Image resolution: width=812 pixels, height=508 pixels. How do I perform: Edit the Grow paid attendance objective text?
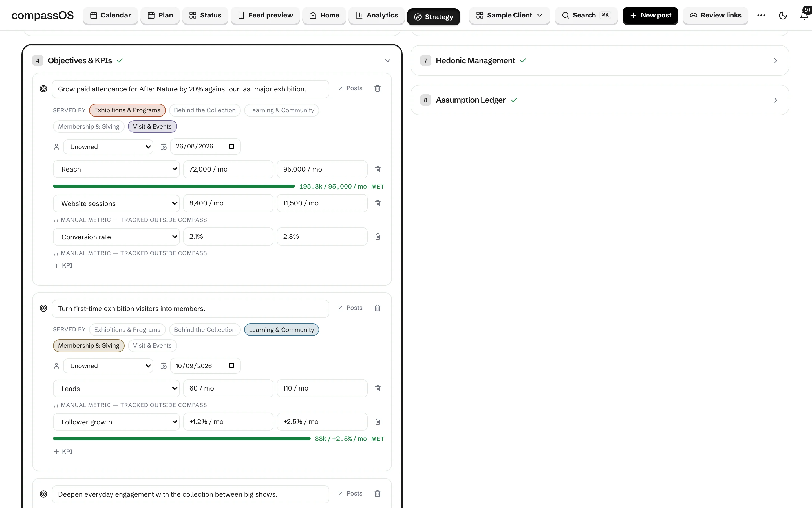point(191,89)
